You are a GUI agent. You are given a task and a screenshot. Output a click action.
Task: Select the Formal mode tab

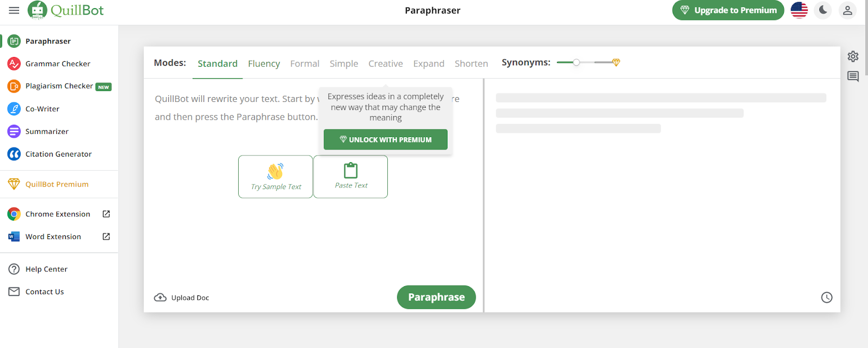[305, 63]
